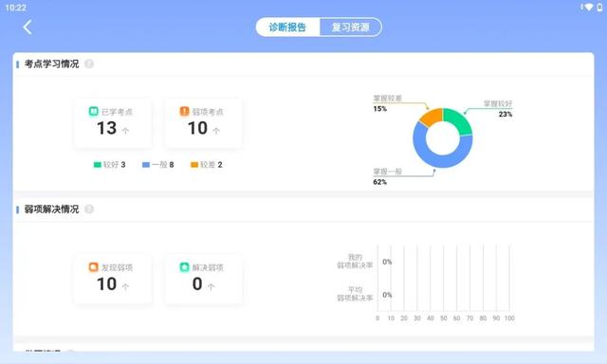Click the orange 发现弱项 icon
Image resolution: width=607 pixels, height=364 pixels.
pyautogui.click(x=93, y=267)
